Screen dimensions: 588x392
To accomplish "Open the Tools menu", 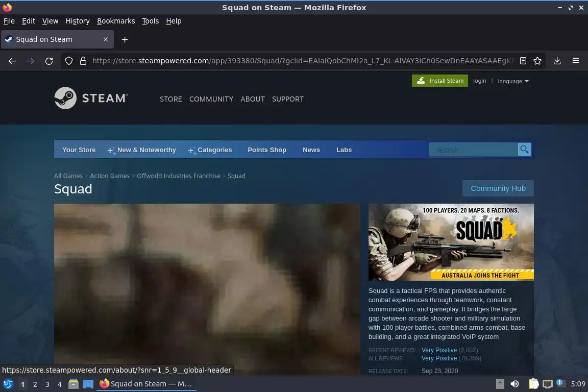I will (151, 21).
